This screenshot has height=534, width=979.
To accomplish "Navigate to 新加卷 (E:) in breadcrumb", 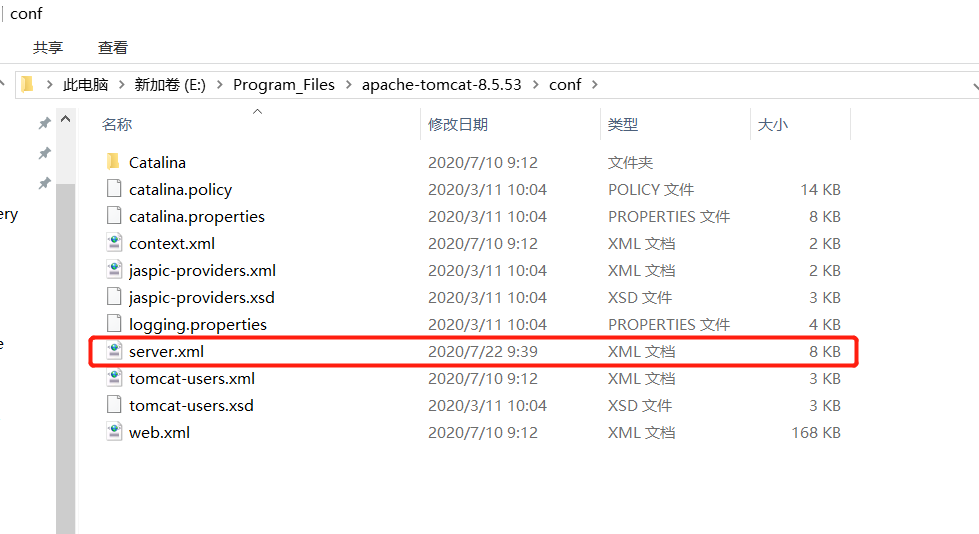I will coord(170,85).
